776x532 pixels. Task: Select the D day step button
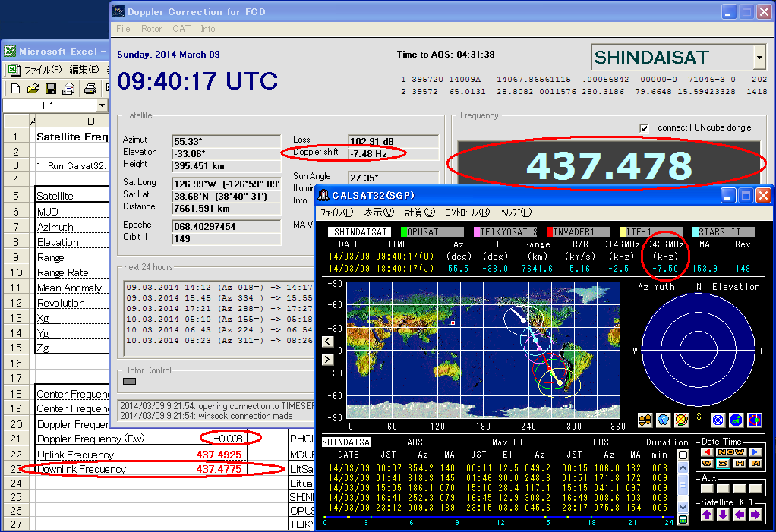(x=723, y=463)
